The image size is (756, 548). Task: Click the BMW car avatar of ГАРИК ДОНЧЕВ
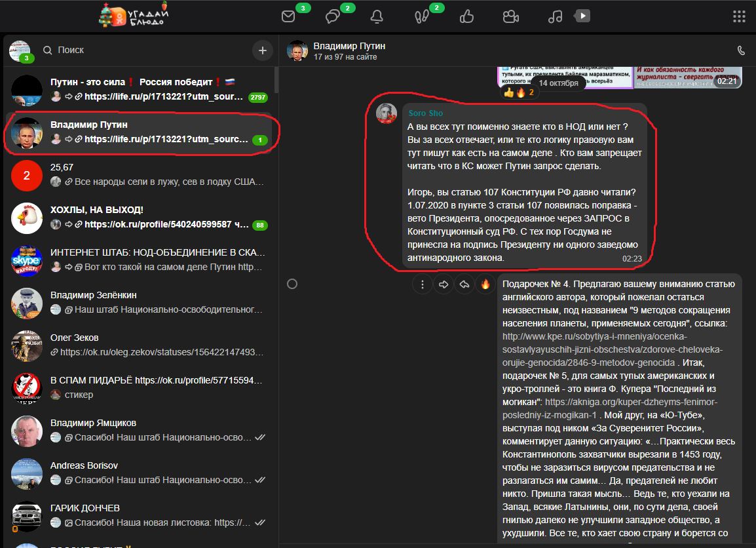[26, 516]
